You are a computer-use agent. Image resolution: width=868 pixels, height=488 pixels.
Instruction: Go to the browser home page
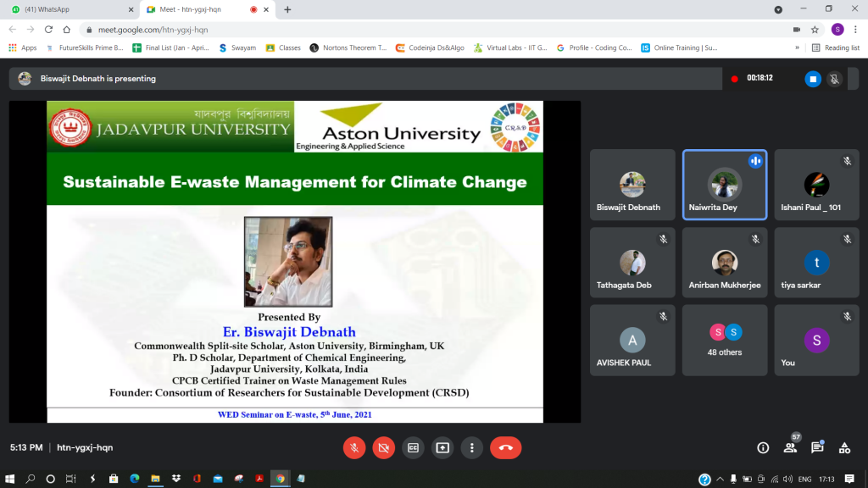click(x=67, y=30)
